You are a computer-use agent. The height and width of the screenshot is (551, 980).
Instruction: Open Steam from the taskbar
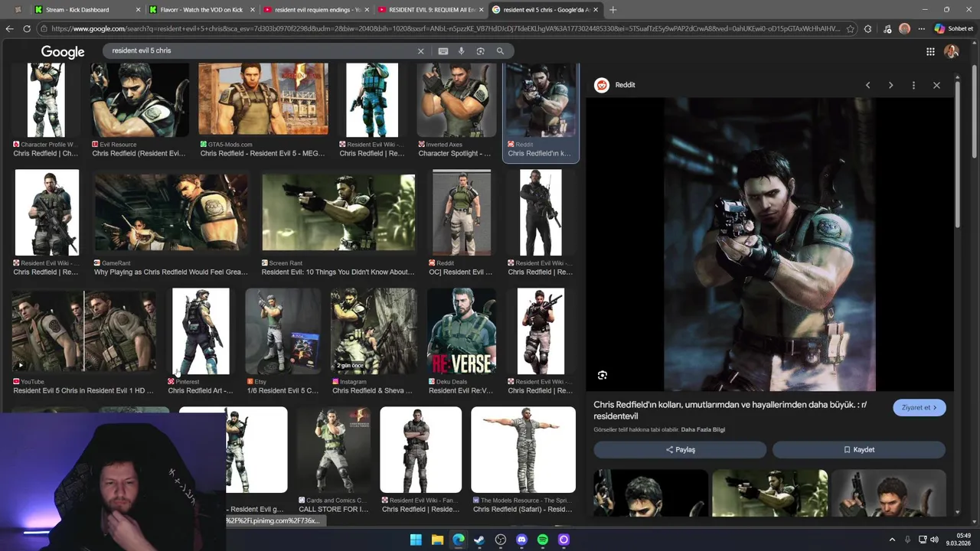pos(479,540)
